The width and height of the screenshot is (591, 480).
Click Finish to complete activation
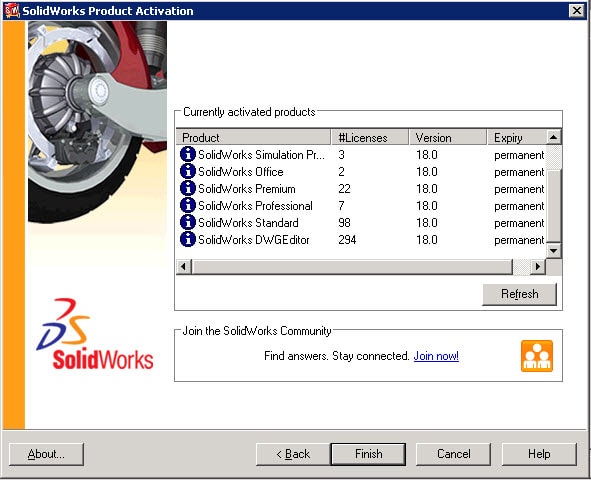[x=368, y=454]
